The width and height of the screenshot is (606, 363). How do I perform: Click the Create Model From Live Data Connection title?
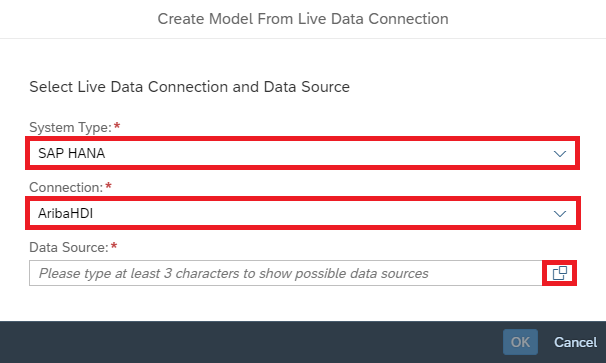(x=303, y=19)
